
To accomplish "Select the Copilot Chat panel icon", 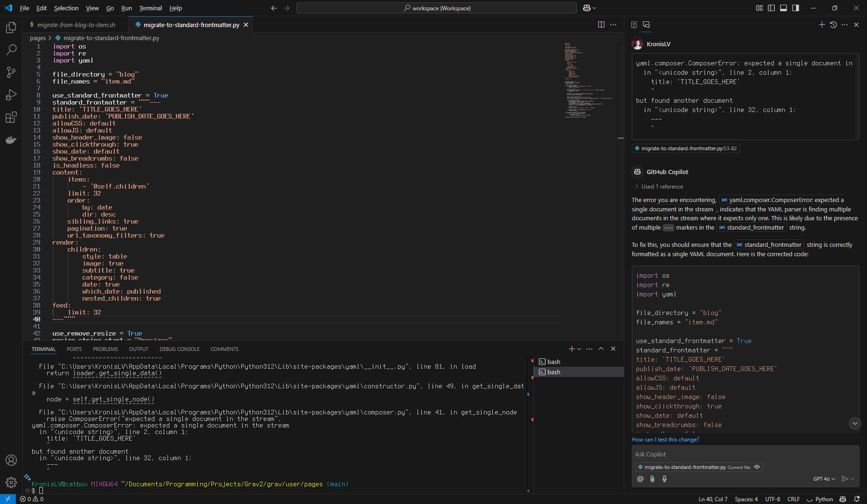I will pos(646,25).
